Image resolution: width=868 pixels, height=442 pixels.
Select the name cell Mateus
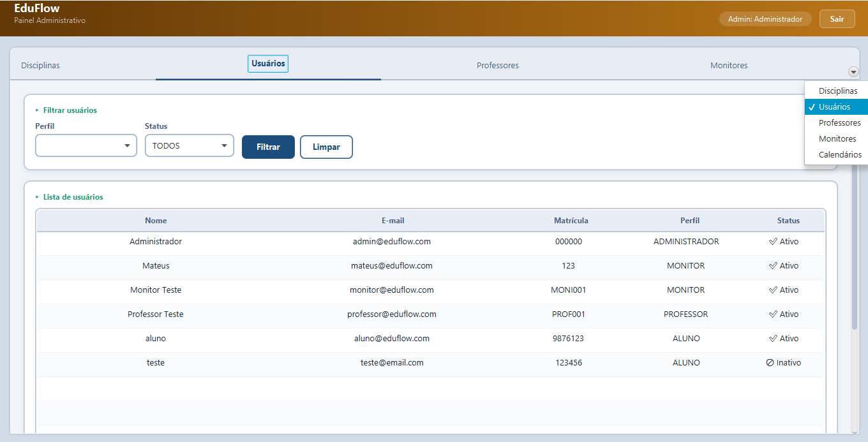click(156, 266)
